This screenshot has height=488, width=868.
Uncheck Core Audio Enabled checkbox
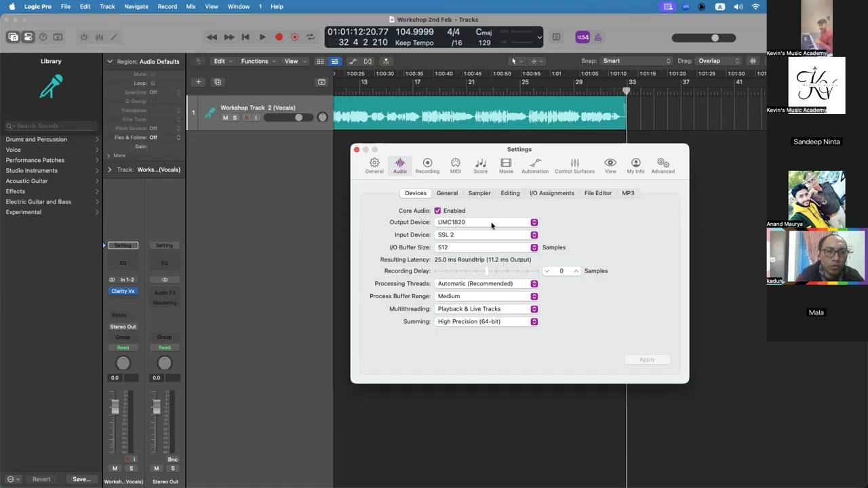click(437, 211)
